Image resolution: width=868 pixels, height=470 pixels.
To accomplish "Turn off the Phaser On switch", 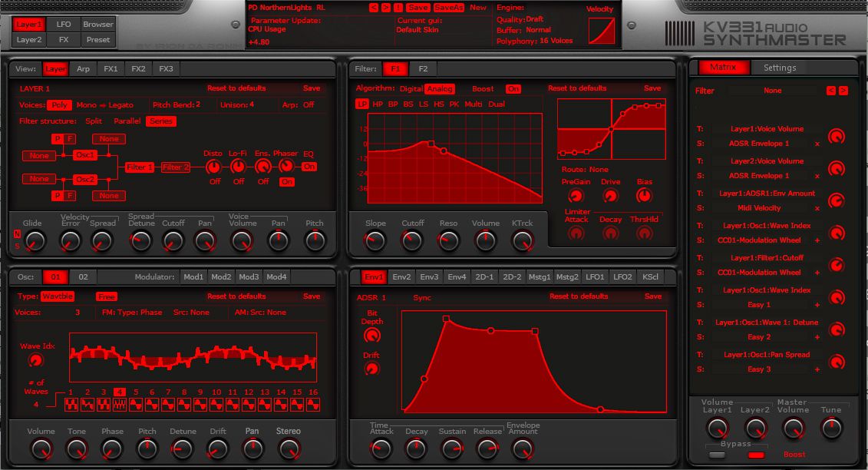I will (x=287, y=182).
